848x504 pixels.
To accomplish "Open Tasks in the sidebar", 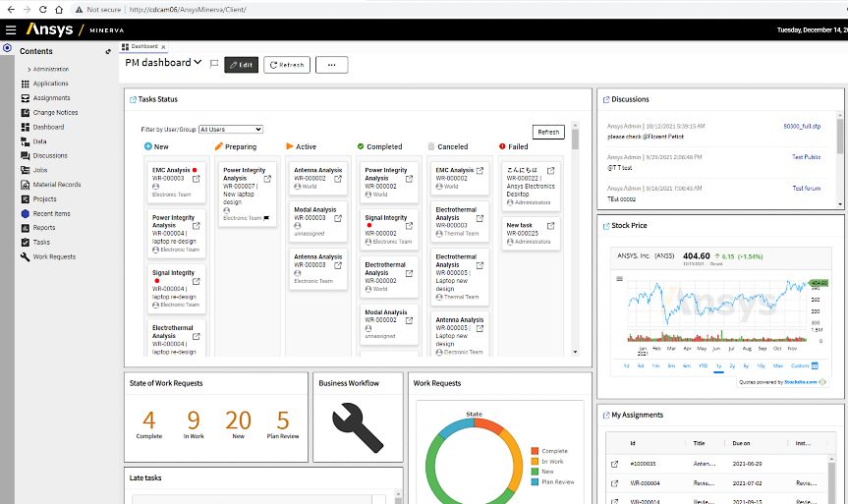I will (x=41, y=243).
